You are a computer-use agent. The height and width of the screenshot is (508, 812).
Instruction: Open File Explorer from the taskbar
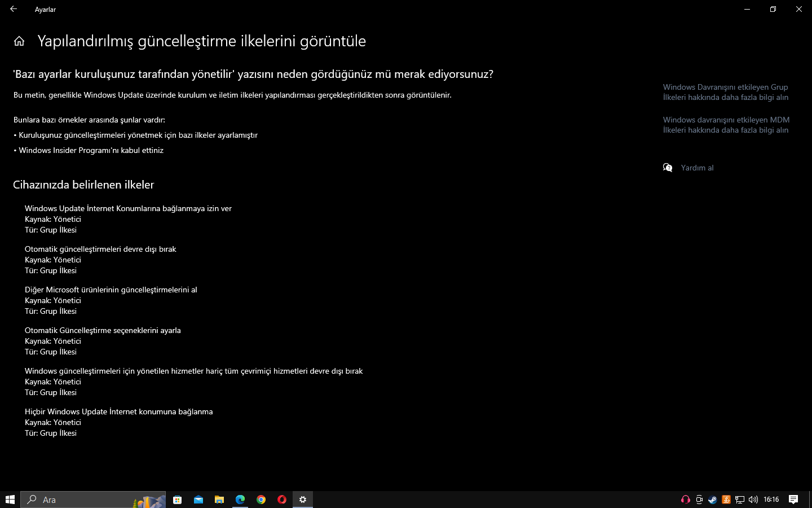click(219, 500)
